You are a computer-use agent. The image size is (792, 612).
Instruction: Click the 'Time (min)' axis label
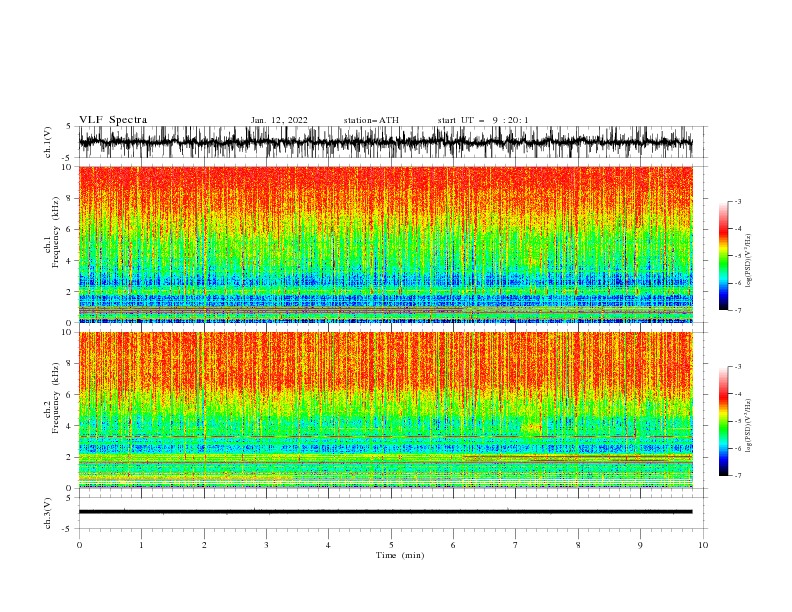pos(400,555)
